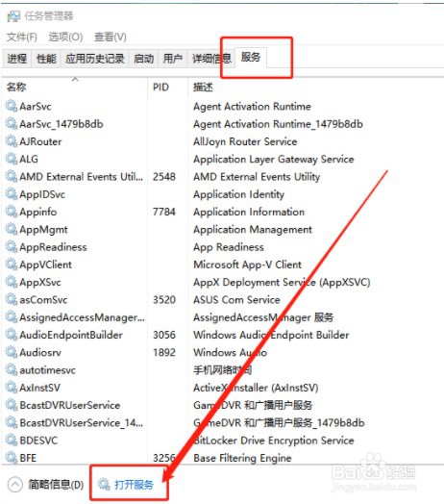The height and width of the screenshot is (504, 444).
Task: Select the BDESVC service name
Action: (38, 440)
